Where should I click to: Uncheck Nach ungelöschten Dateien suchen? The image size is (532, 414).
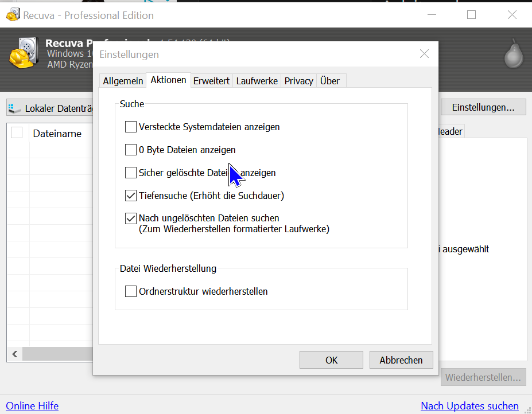click(131, 218)
